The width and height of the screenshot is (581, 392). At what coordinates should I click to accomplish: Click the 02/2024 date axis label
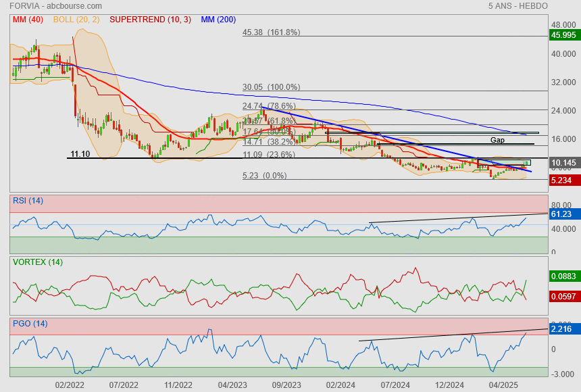coord(340,385)
